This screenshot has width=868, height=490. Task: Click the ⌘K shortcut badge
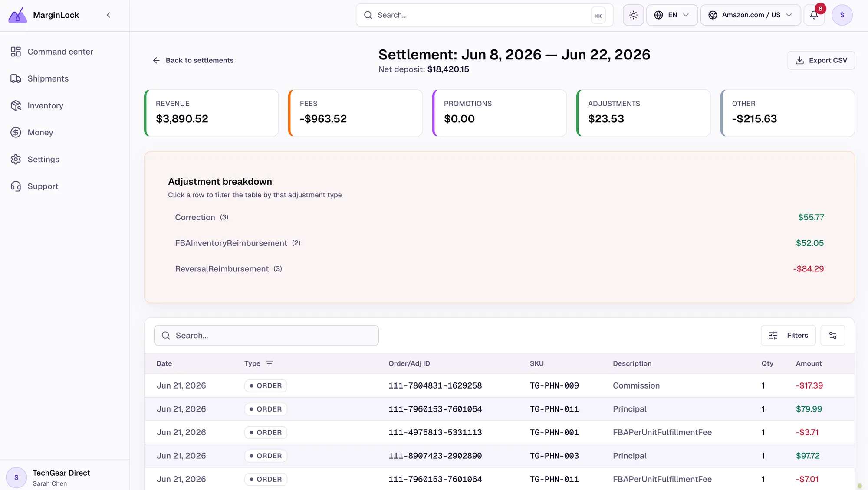tap(598, 16)
